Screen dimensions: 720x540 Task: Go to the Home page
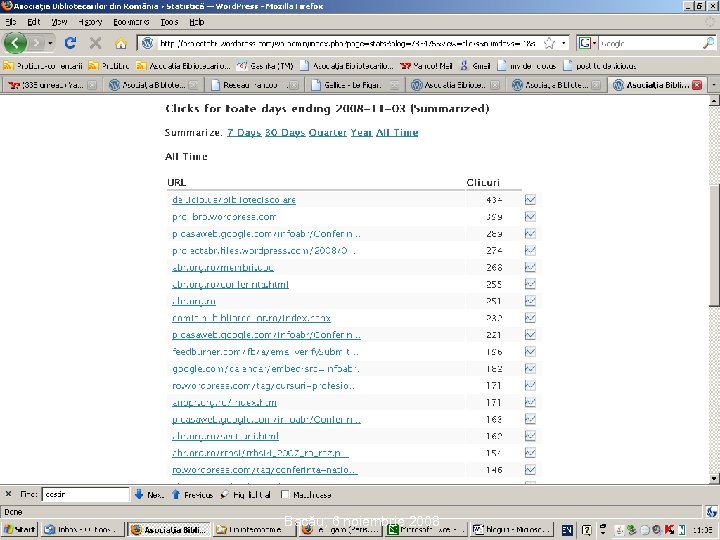click(x=121, y=44)
